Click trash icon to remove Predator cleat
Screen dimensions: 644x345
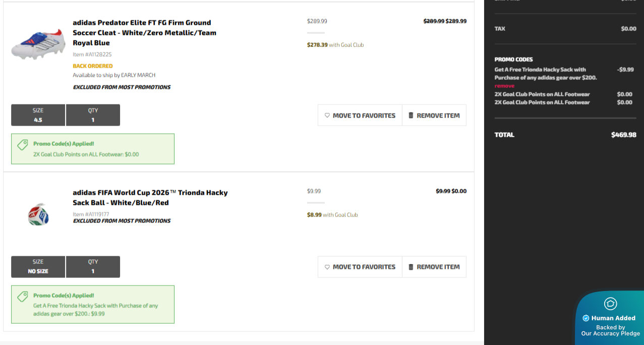(x=411, y=116)
